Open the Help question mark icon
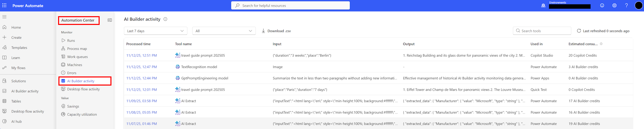This screenshot has width=644, height=129. point(626,5)
